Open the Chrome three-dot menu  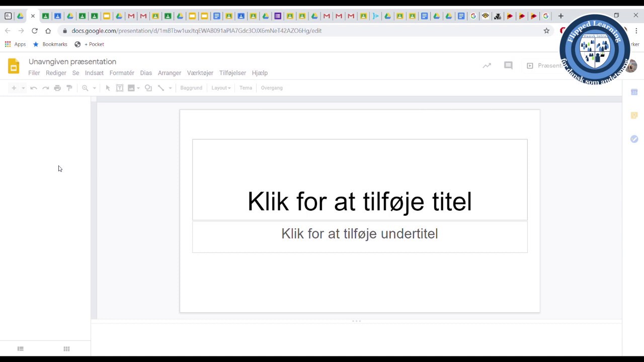pos(636,31)
